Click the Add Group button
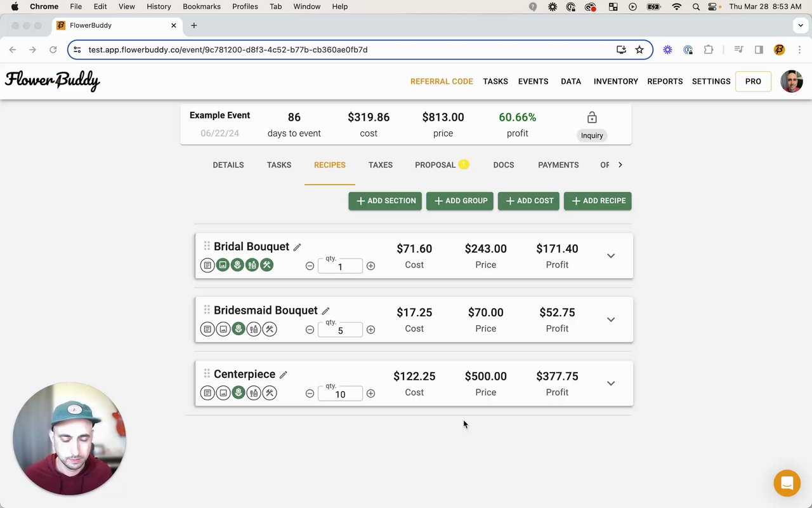The height and width of the screenshot is (508, 812). pos(460,201)
